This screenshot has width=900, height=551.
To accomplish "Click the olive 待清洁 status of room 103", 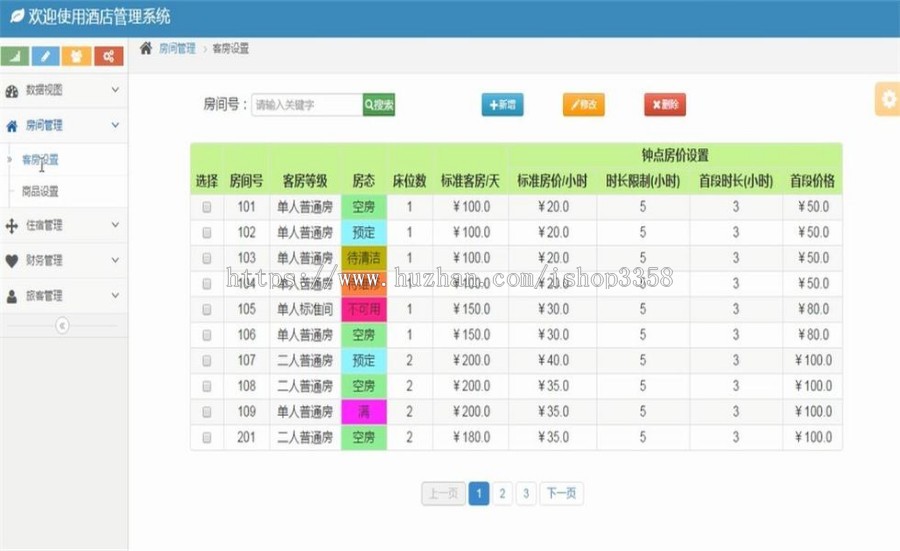I will [364, 258].
